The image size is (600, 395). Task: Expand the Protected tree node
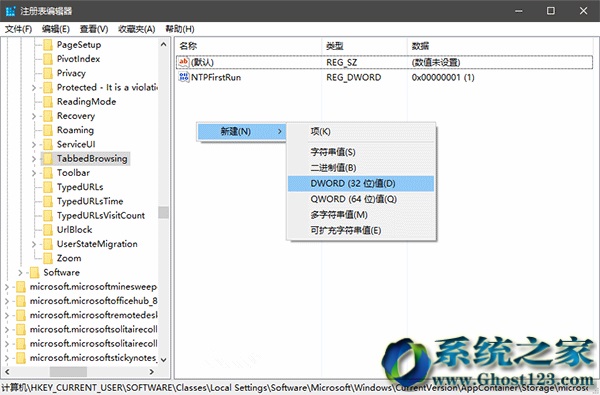[x=34, y=88]
